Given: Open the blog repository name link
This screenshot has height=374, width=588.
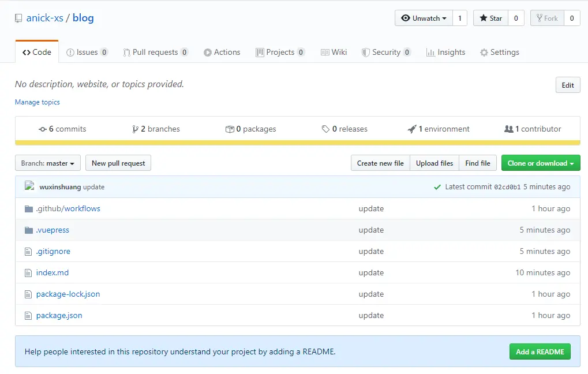Looking at the screenshot, I should click(83, 18).
